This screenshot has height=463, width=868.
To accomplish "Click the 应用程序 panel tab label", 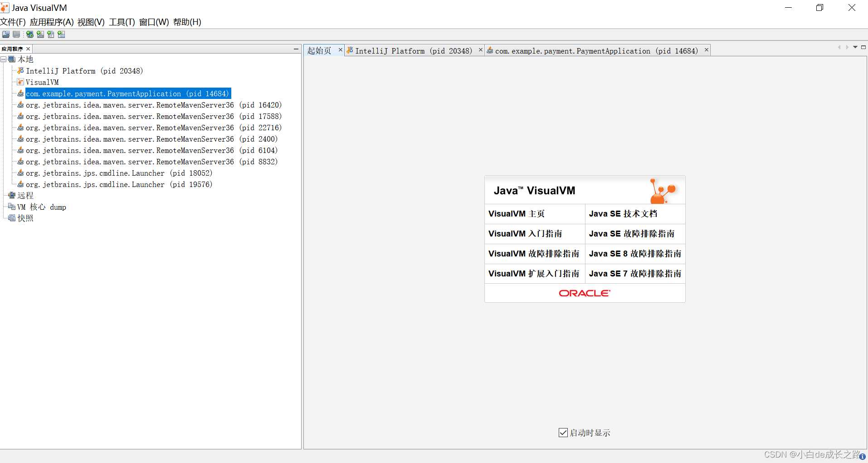I will click(12, 49).
